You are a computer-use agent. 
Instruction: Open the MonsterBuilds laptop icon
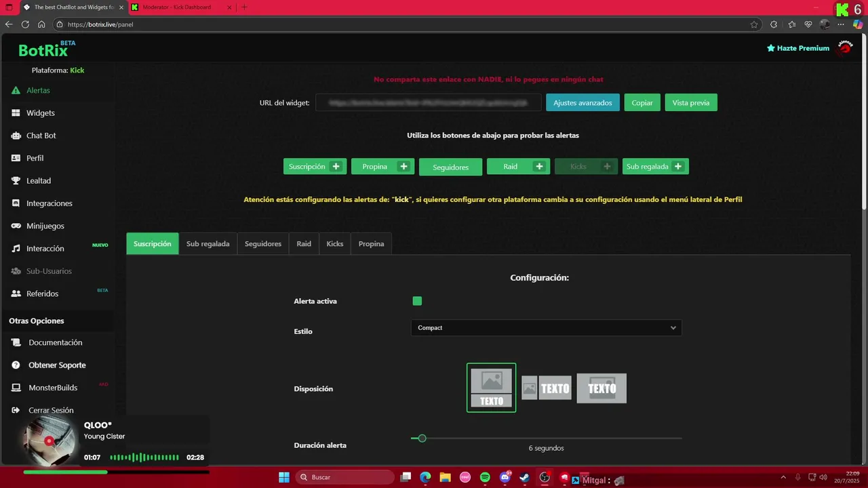[16, 388]
